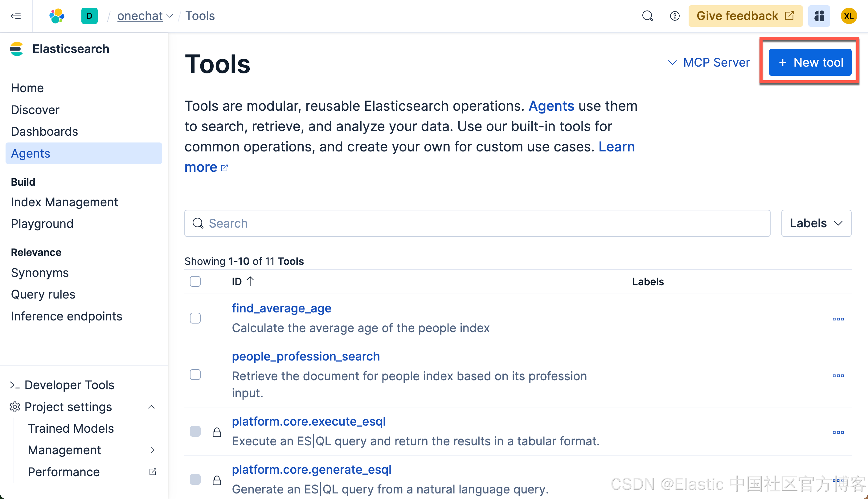This screenshot has width=868, height=499.
Task: Open the help question mark icon
Action: pos(674,16)
